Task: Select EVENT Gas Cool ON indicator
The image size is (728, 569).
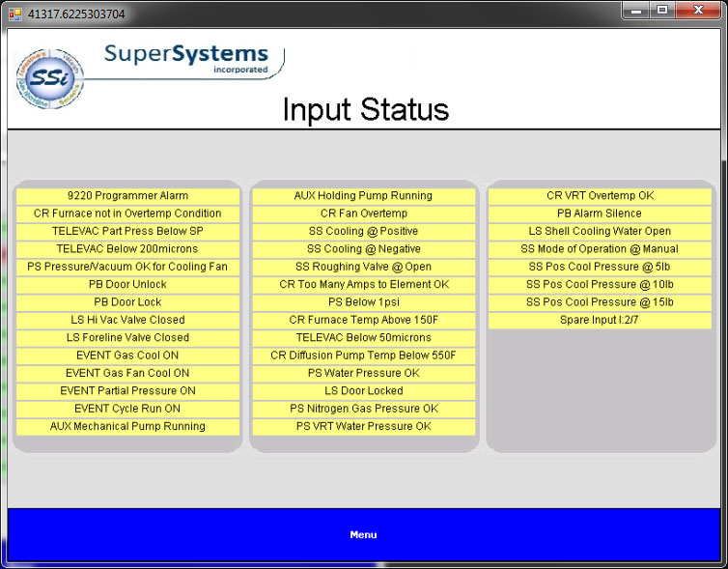Action: 127,356
